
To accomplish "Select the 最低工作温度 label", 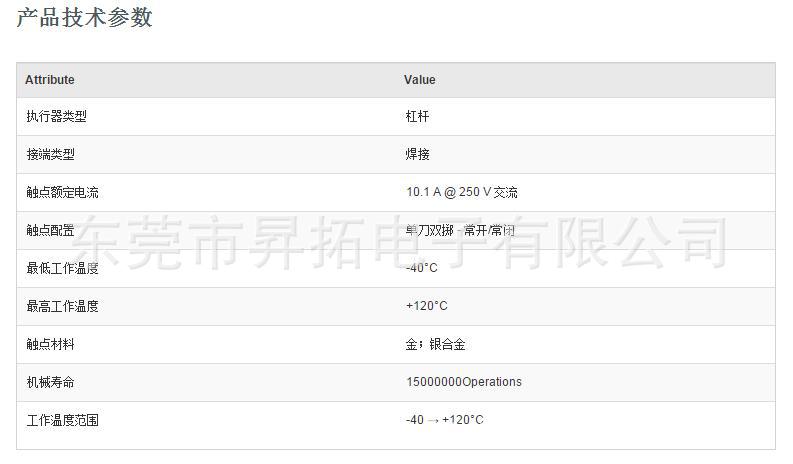I will point(63,268).
